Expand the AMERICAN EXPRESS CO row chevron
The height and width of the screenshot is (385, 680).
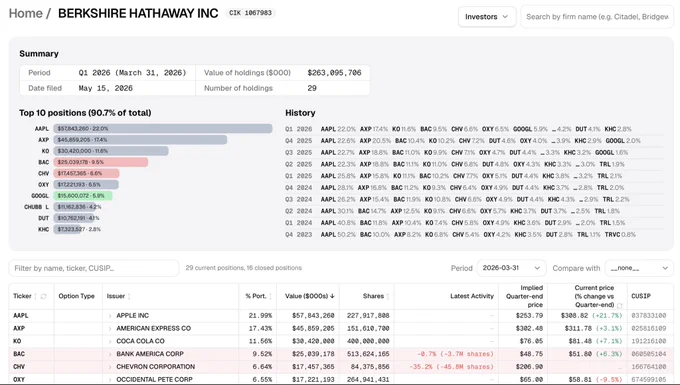click(x=110, y=328)
